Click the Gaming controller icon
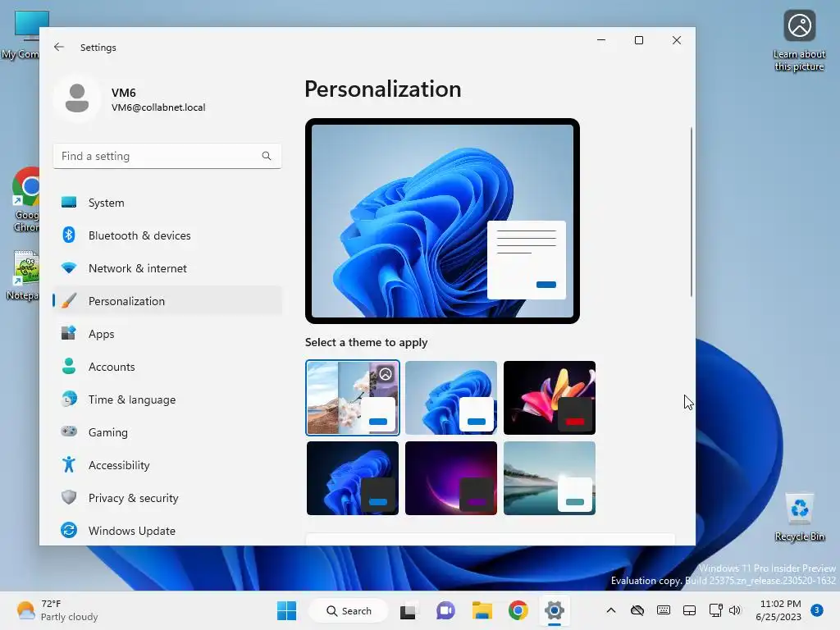This screenshot has height=630, width=840. click(x=69, y=431)
